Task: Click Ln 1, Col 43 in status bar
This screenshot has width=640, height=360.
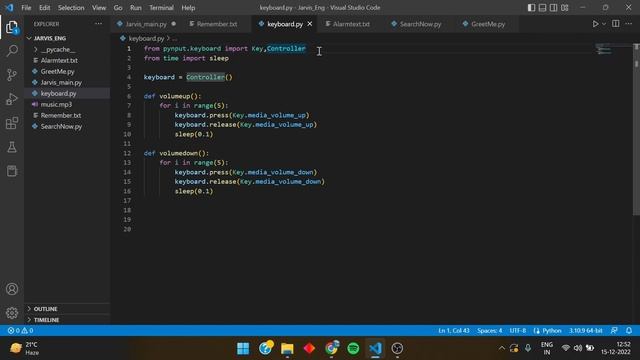Action: click(x=453, y=330)
